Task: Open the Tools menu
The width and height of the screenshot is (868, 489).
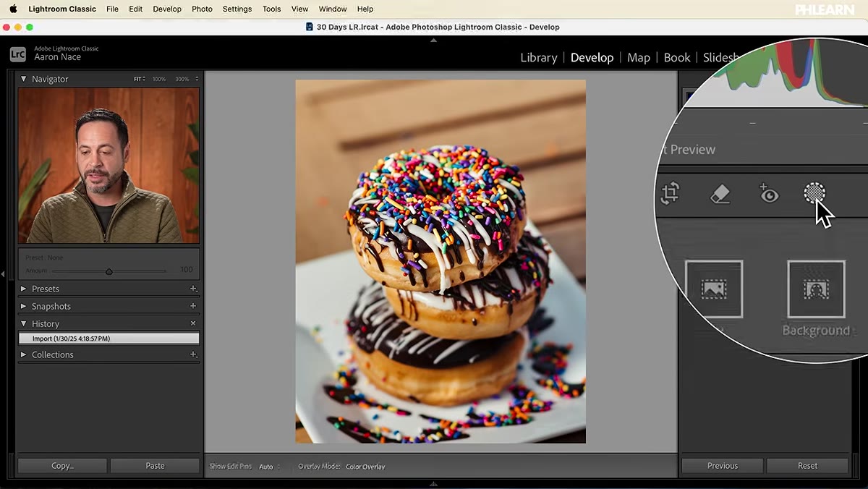Action: tap(272, 9)
